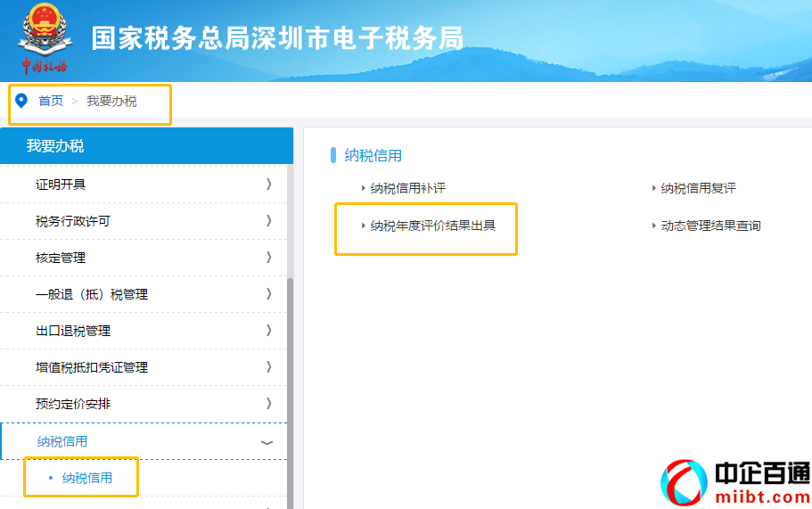Expand the 税务行政许可 chevron arrow
The height and width of the screenshot is (509, 812).
pos(269,220)
